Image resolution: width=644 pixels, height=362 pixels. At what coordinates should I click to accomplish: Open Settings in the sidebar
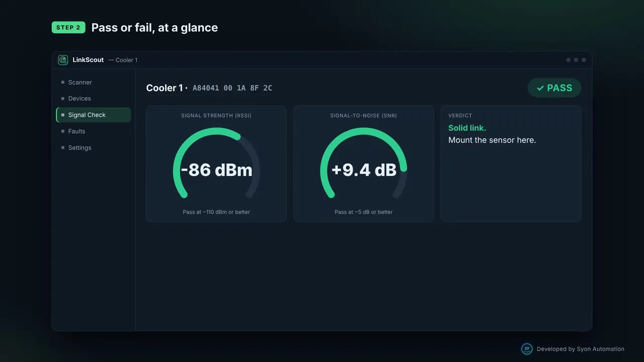coord(94,148)
